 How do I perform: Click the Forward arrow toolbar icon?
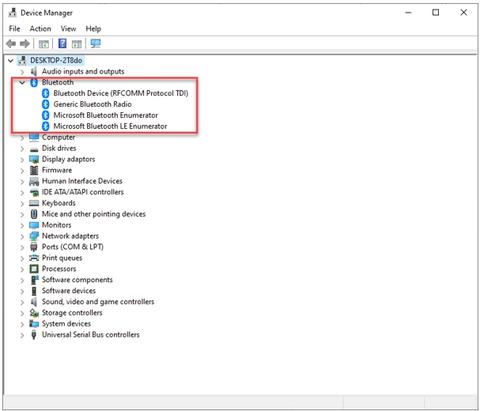point(25,43)
